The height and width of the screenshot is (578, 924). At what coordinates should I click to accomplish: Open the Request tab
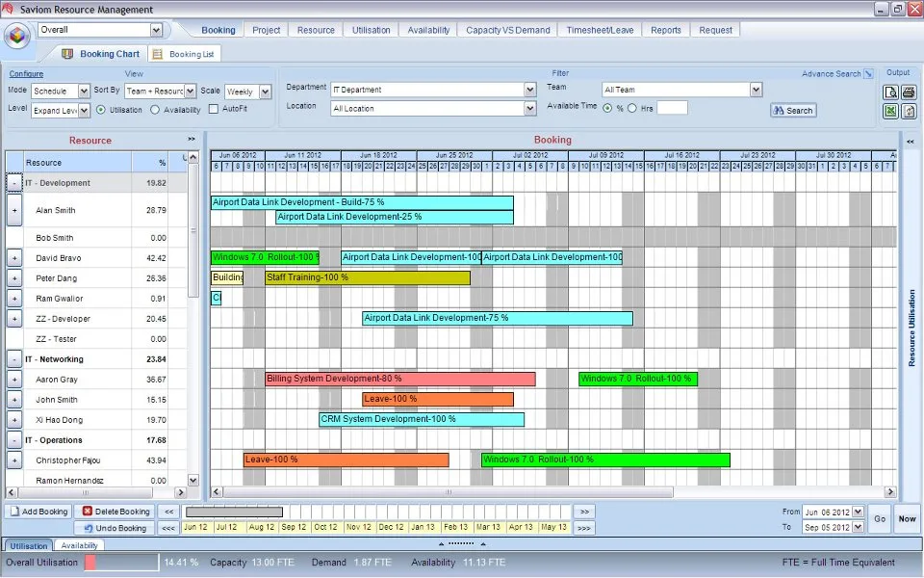(715, 30)
